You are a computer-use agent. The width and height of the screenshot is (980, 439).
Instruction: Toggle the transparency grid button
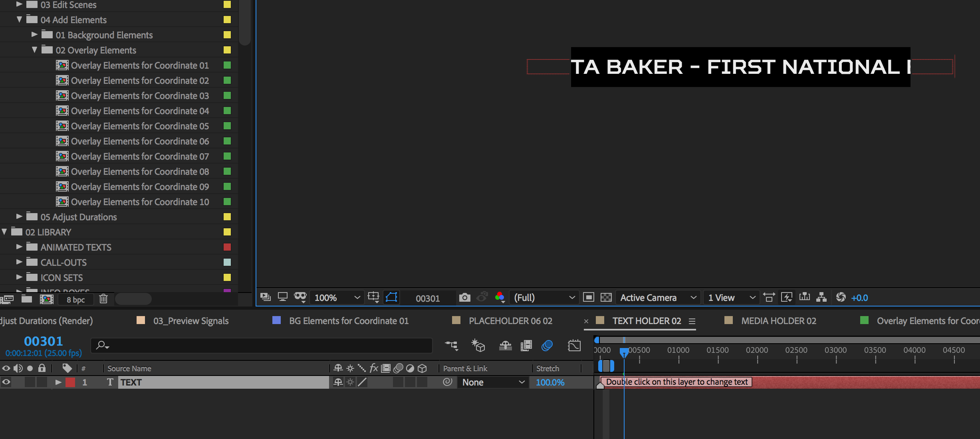(606, 298)
